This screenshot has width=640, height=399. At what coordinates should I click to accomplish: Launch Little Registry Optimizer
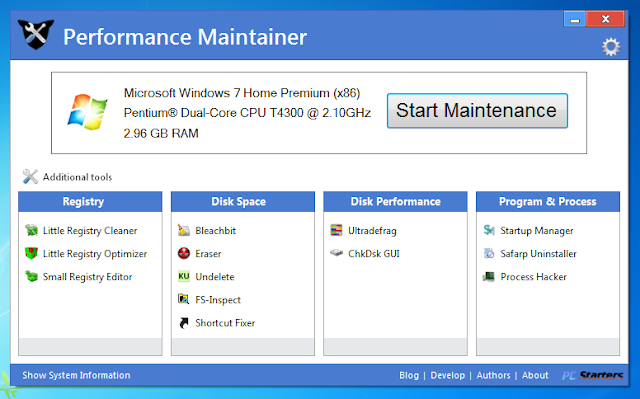95,254
